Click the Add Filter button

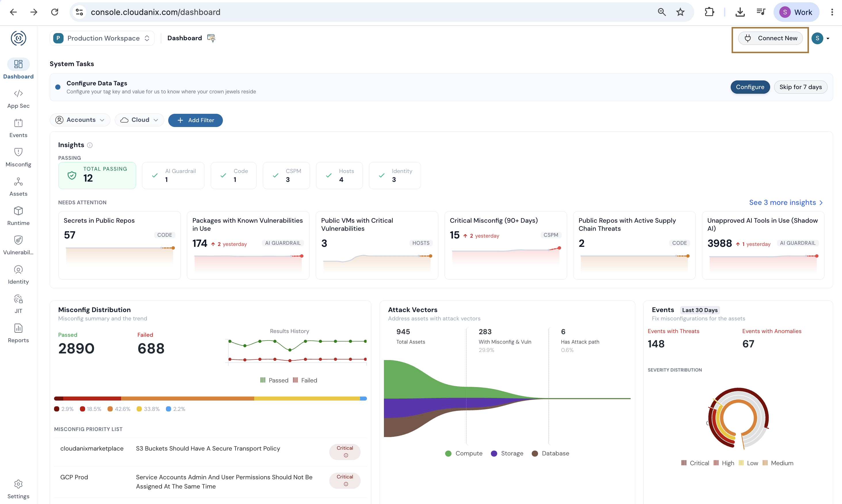pyautogui.click(x=195, y=120)
